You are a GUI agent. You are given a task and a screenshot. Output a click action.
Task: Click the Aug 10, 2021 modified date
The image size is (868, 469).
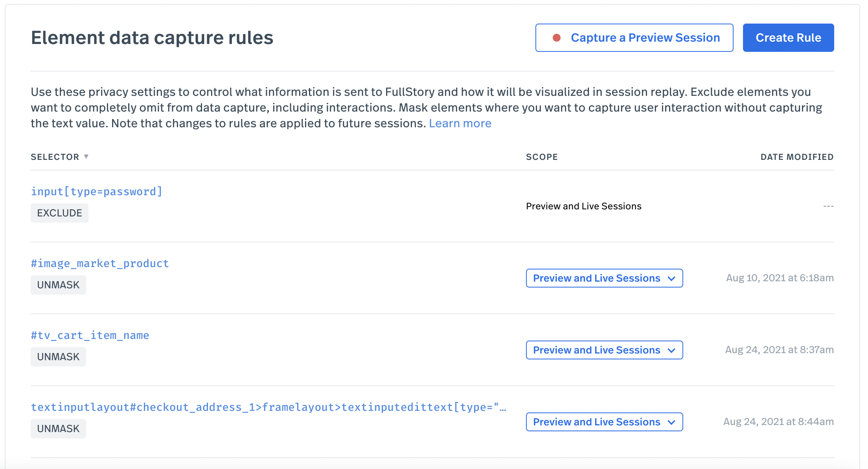click(x=780, y=278)
